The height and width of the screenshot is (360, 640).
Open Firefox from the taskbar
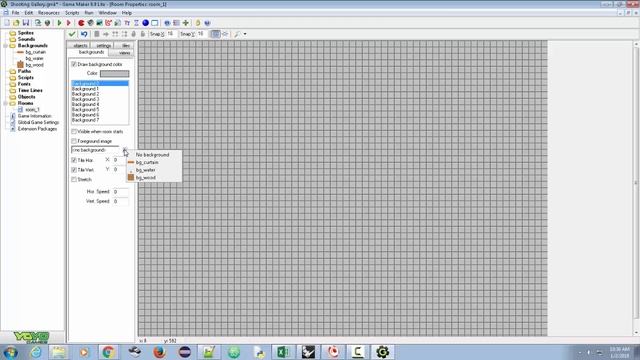point(159,352)
